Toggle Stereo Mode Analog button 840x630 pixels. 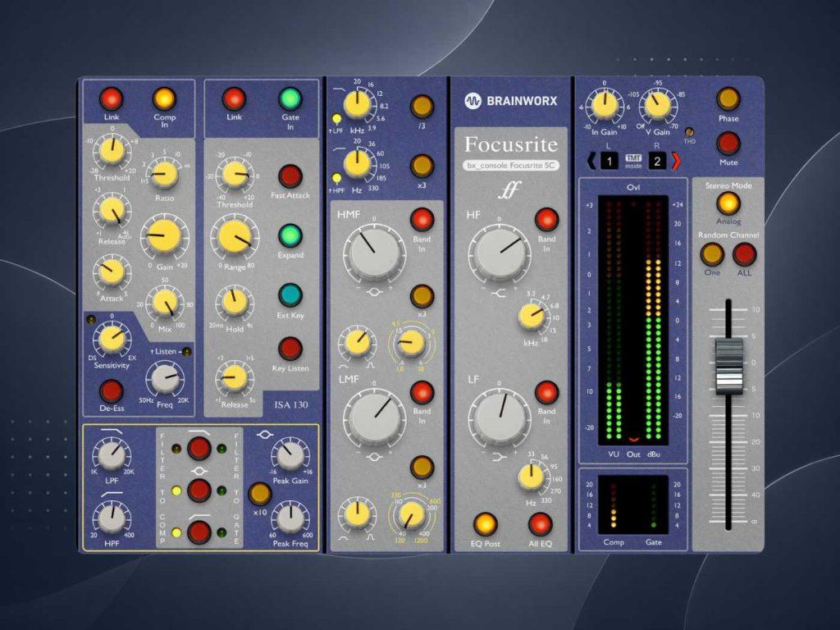(728, 203)
